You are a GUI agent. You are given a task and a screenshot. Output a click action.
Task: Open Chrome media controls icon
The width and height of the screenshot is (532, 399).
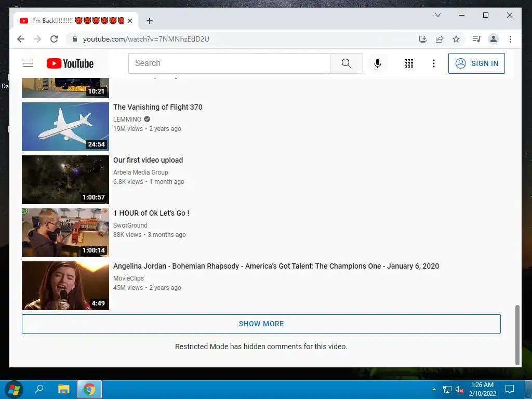[x=477, y=39]
